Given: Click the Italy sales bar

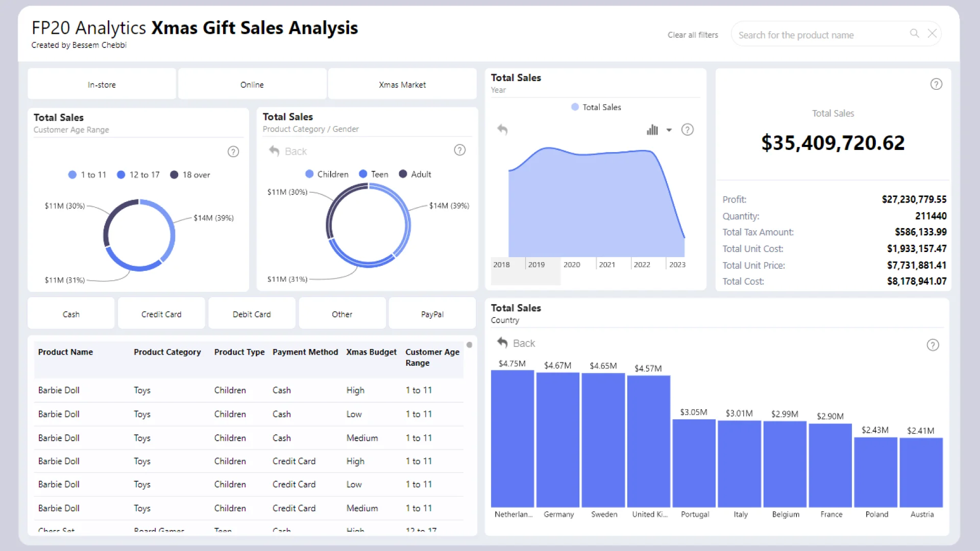Looking at the screenshot, I should [x=740, y=464].
